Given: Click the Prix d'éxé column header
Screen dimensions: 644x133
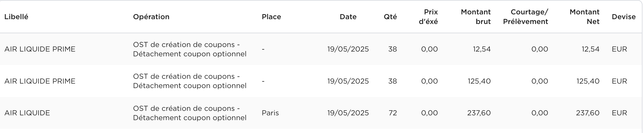Looking at the screenshot, I should pos(428,17).
